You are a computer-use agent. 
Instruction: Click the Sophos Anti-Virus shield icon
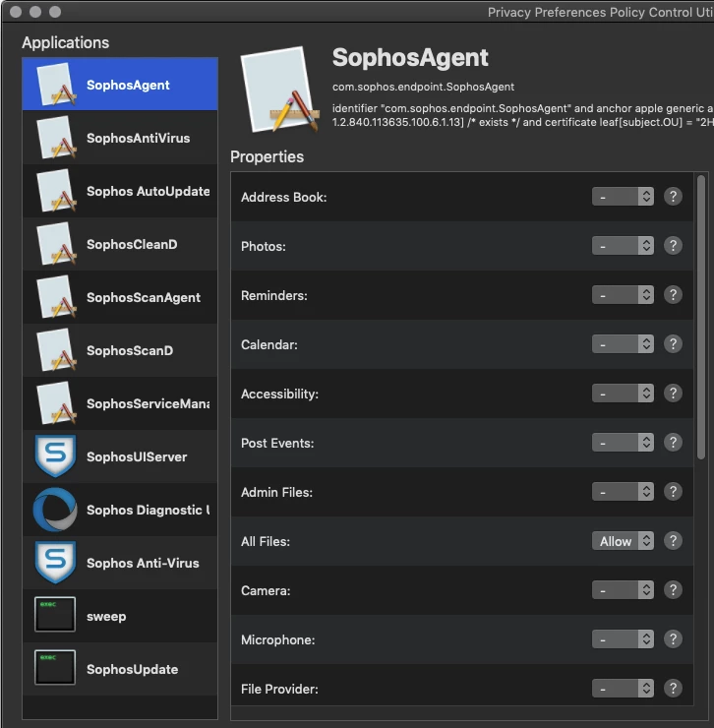coord(55,563)
